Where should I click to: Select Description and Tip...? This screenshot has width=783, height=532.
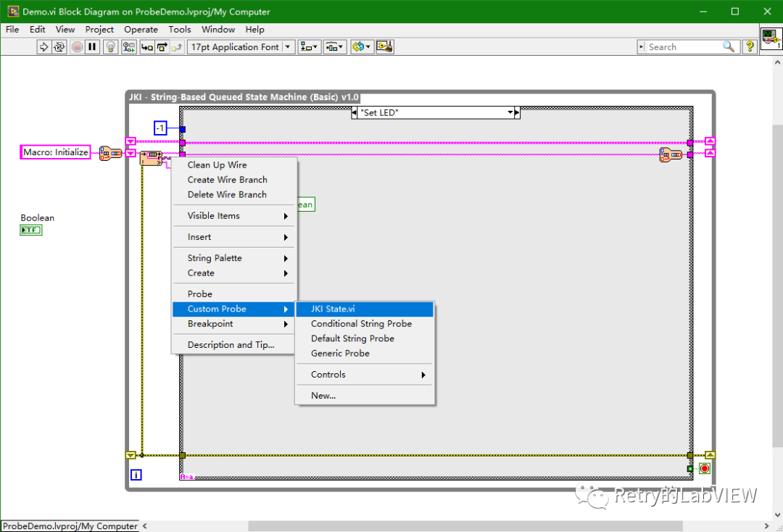click(x=233, y=345)
